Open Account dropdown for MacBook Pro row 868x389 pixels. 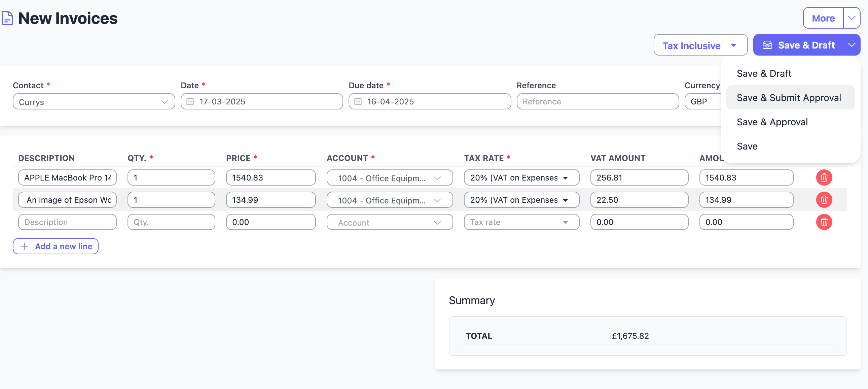(x=390, y=178)
